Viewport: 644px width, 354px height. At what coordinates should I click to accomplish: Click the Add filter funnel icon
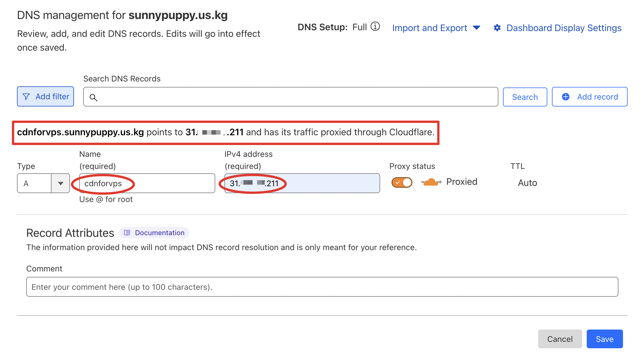(x=26, y=96)
